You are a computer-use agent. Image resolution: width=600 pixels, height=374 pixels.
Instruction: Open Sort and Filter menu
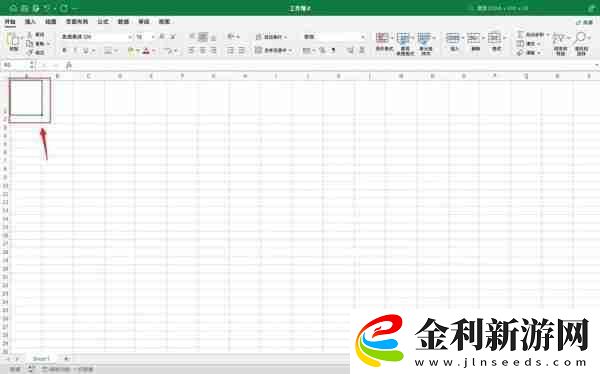[560, 44]
